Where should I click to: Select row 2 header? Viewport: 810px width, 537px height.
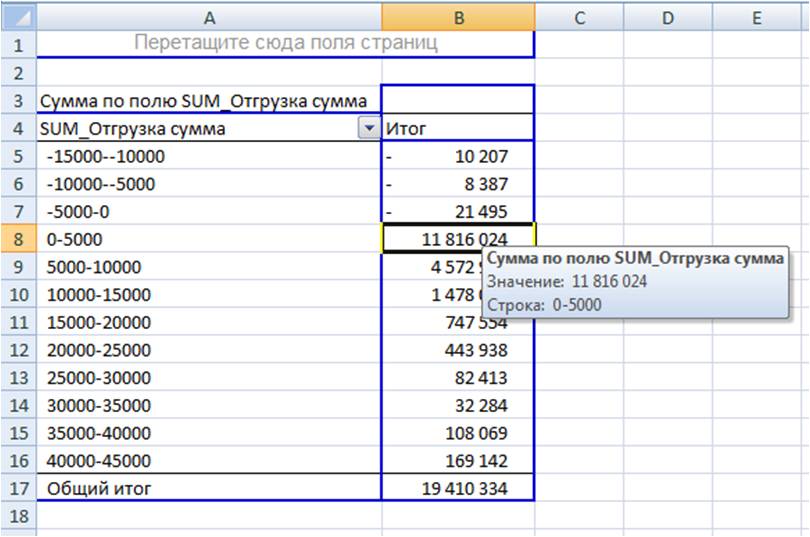coord(19,73)
